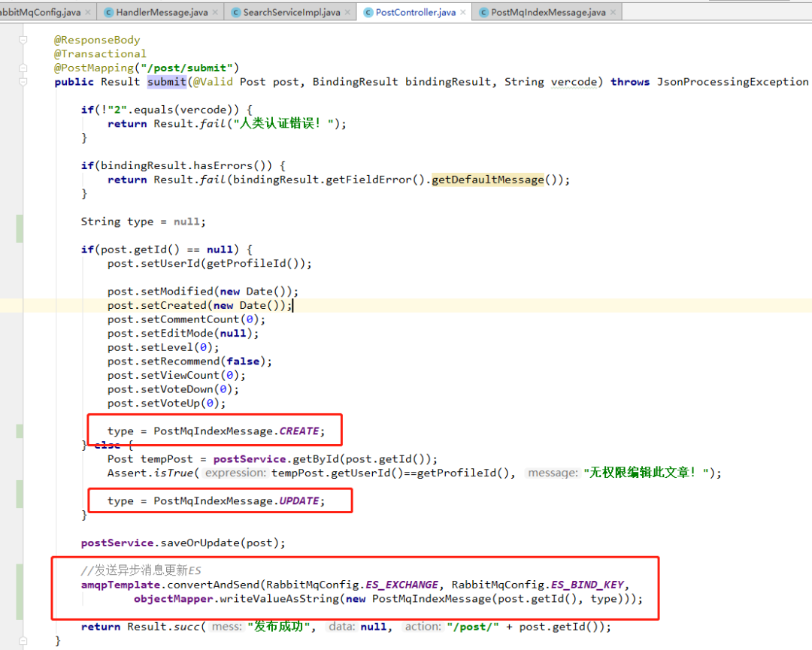Click the underlined vercode parameter
812x650 pixels.
click(573, 82)
